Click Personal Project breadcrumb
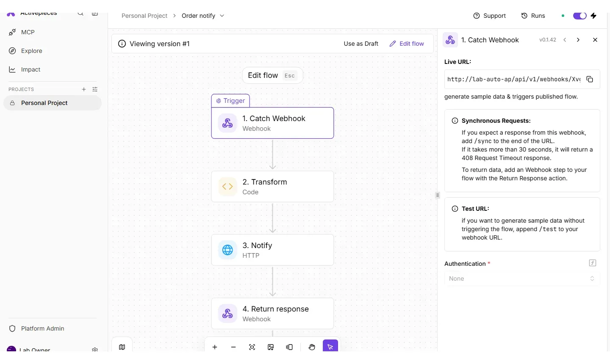 click(x=144, y=16)
